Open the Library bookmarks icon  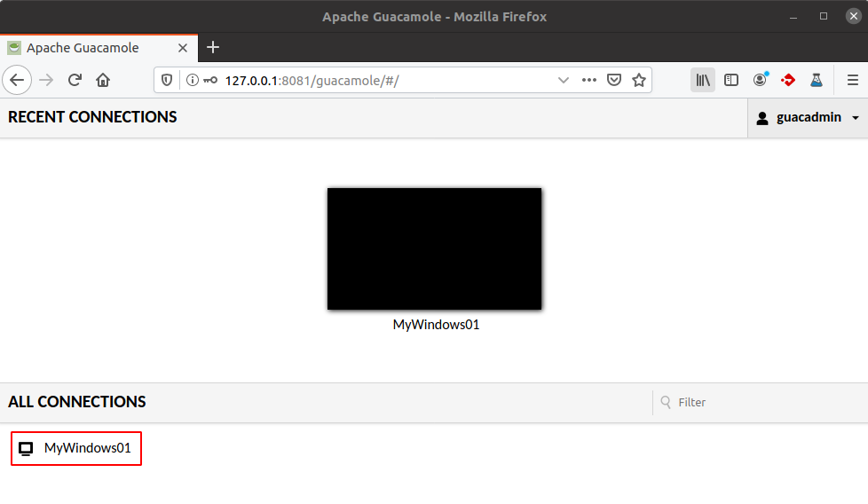click(x=703, y=80)
